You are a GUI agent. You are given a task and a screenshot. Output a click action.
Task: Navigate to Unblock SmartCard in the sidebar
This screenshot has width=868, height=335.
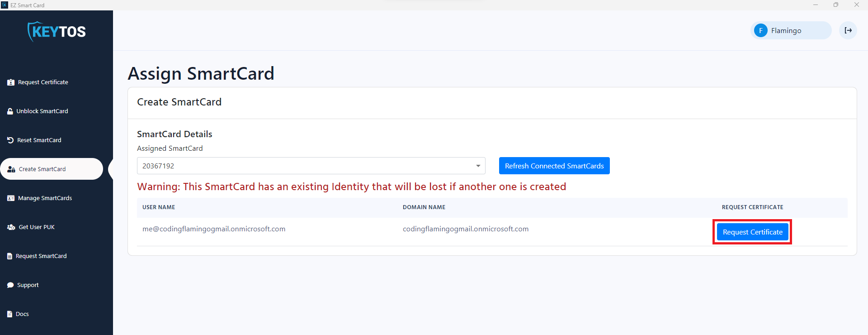pyautogui.click(x=42, y=111)
